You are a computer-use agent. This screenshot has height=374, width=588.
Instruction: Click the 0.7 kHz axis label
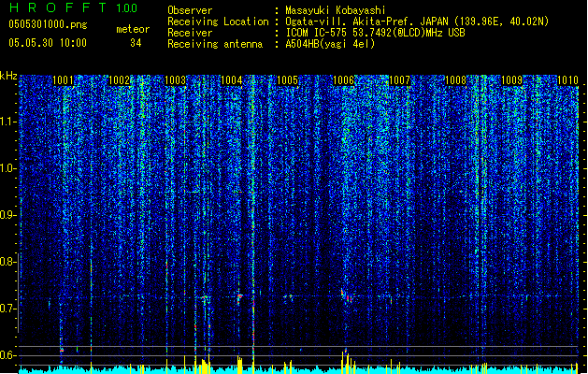tap(7, 309)
